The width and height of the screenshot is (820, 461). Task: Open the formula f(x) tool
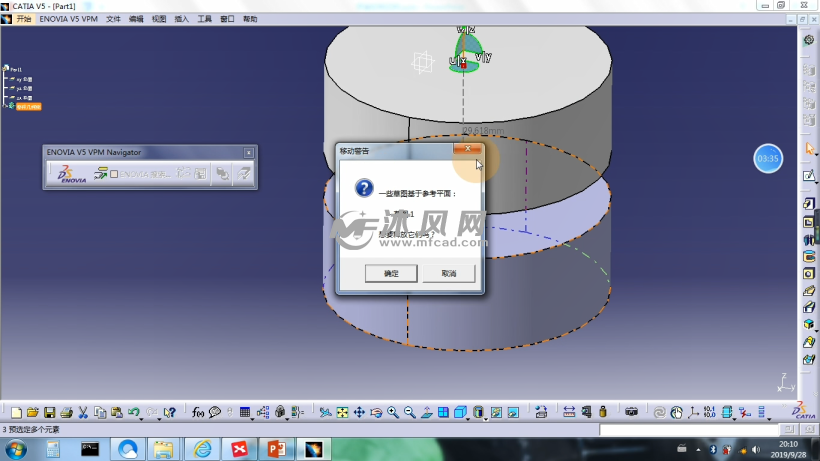(198, 412)
